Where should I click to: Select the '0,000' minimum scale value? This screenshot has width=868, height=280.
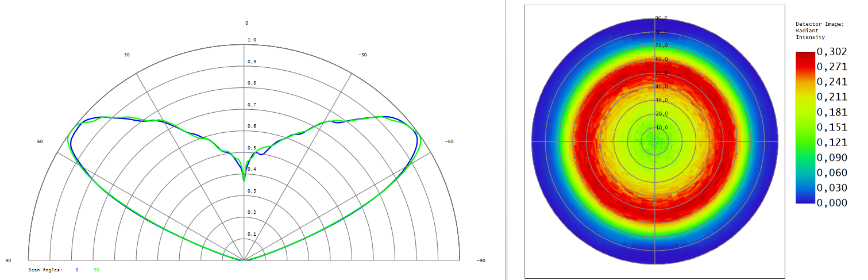click(833, 202)
